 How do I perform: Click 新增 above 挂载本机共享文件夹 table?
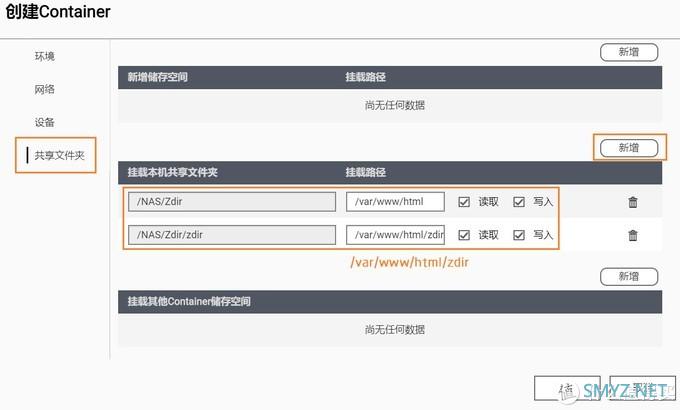click(629, 148)
